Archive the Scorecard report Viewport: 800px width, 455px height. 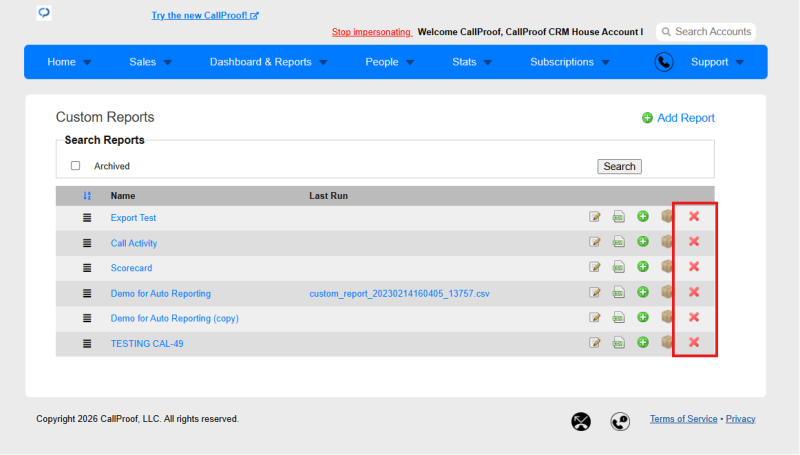667,266
